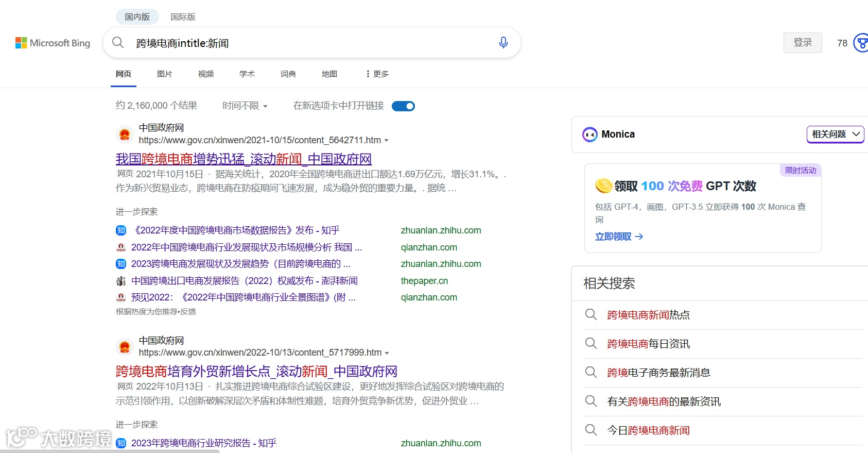Click the site icon beside 预见2022
This screenshot has width=868, height=453.
point(121,297)
